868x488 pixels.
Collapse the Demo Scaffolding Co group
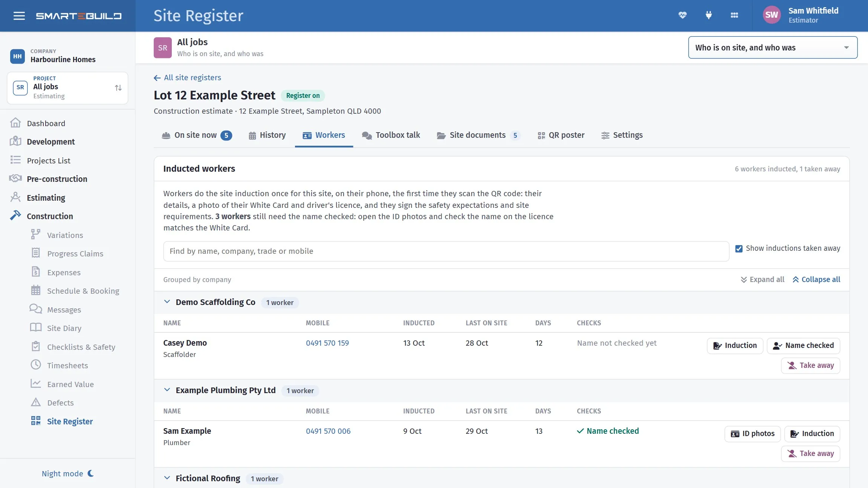pos(167,302)
